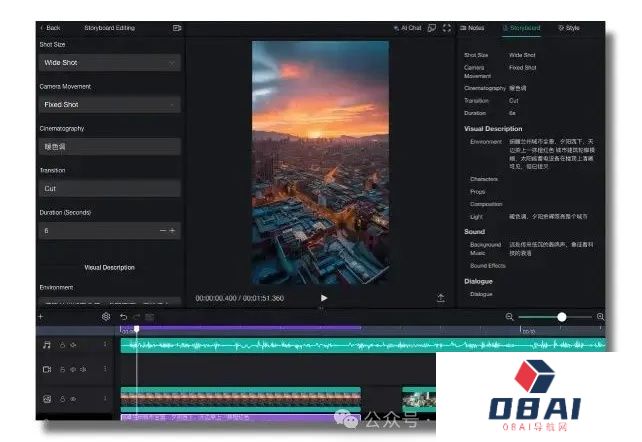Click the Environment label in left panel
Screen dimensions: 642x442
(57, 287)
